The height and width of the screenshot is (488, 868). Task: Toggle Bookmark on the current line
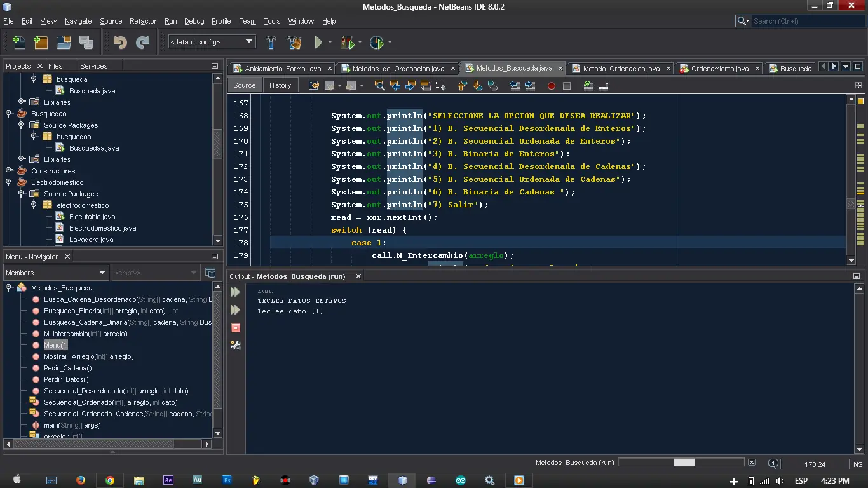(492, 85)
